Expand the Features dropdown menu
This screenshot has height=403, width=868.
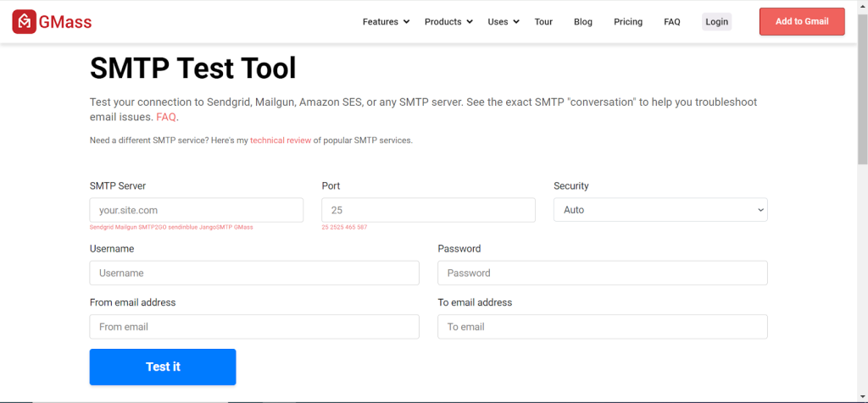[x=386, y=22]
